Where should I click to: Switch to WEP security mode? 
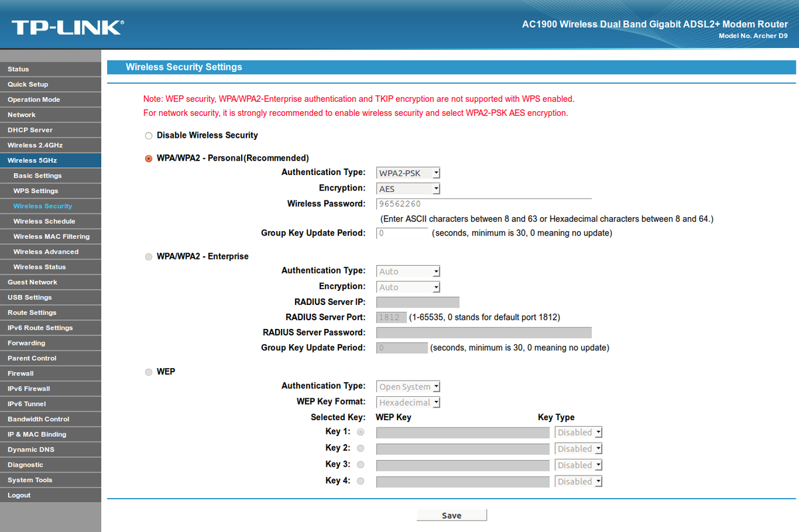(x=148, y=372)
